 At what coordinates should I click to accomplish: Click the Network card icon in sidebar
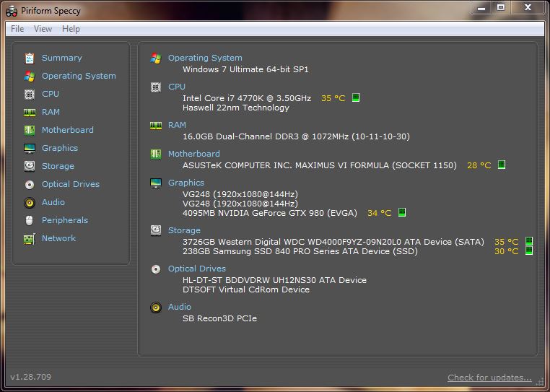pos(30,239)
